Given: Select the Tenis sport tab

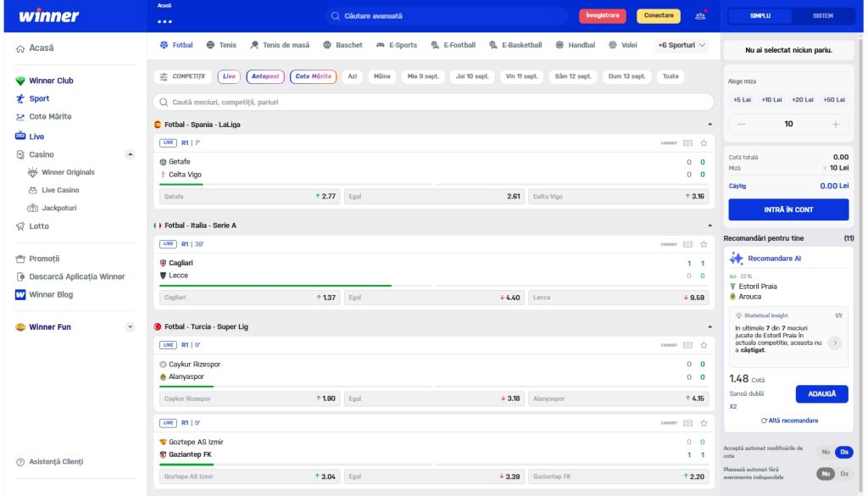Looking at the screenshot, I should (221, 46).
